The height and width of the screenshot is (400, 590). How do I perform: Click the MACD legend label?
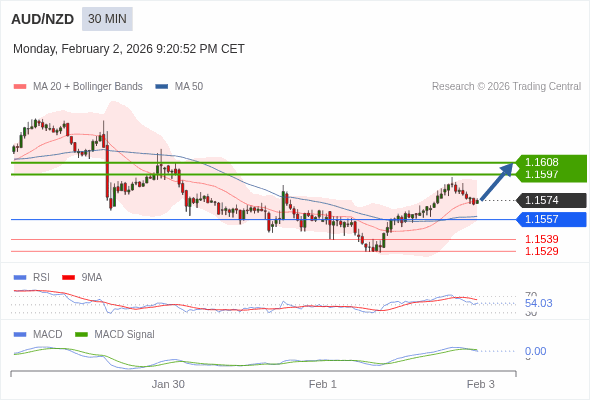(47, 335)
